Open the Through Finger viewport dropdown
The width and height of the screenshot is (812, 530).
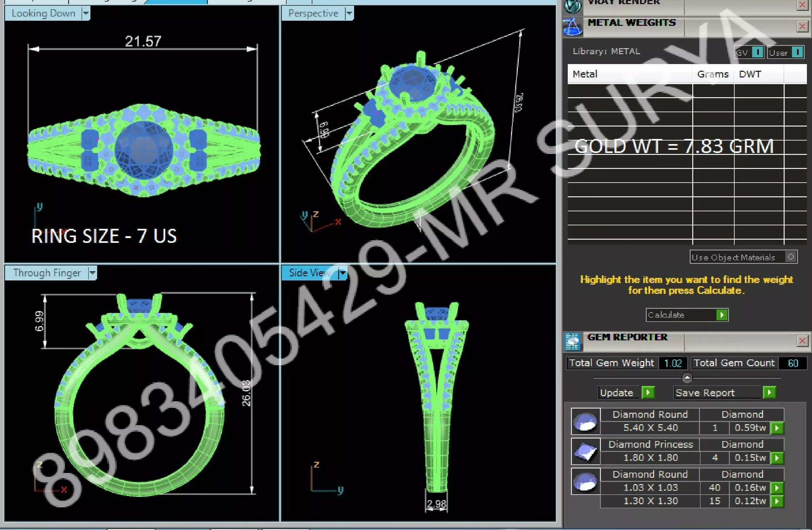[92, 273]
